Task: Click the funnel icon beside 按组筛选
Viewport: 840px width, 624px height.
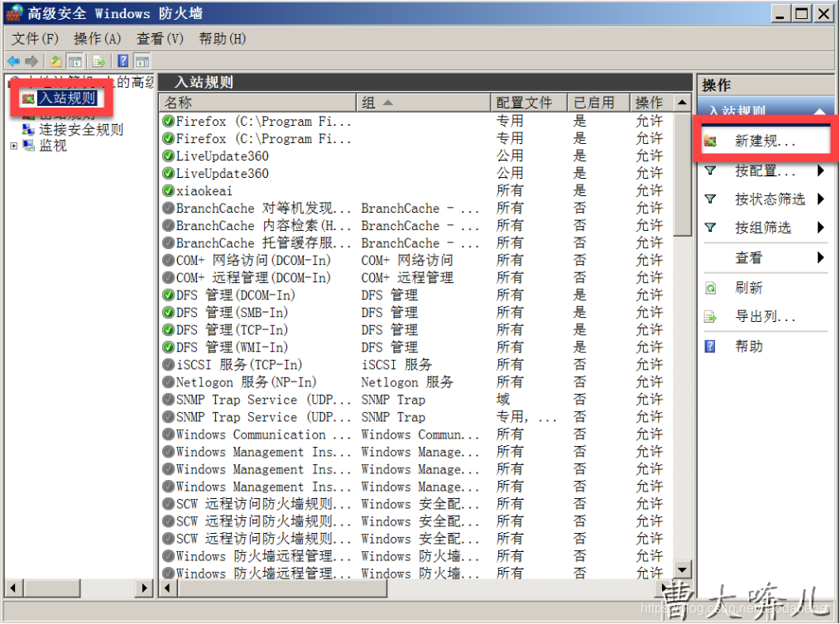Action: [x=710, y=228]
